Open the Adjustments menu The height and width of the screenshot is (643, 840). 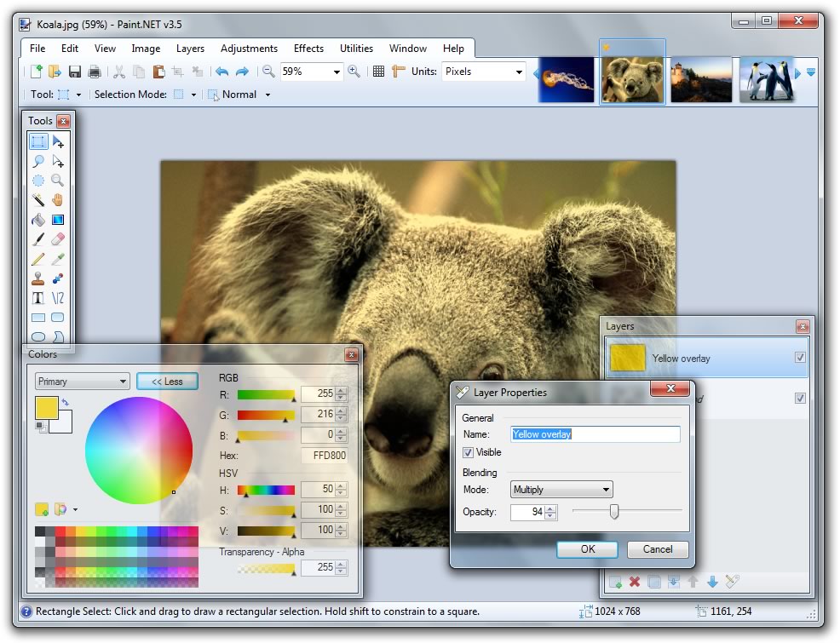[x=249, y=49]
